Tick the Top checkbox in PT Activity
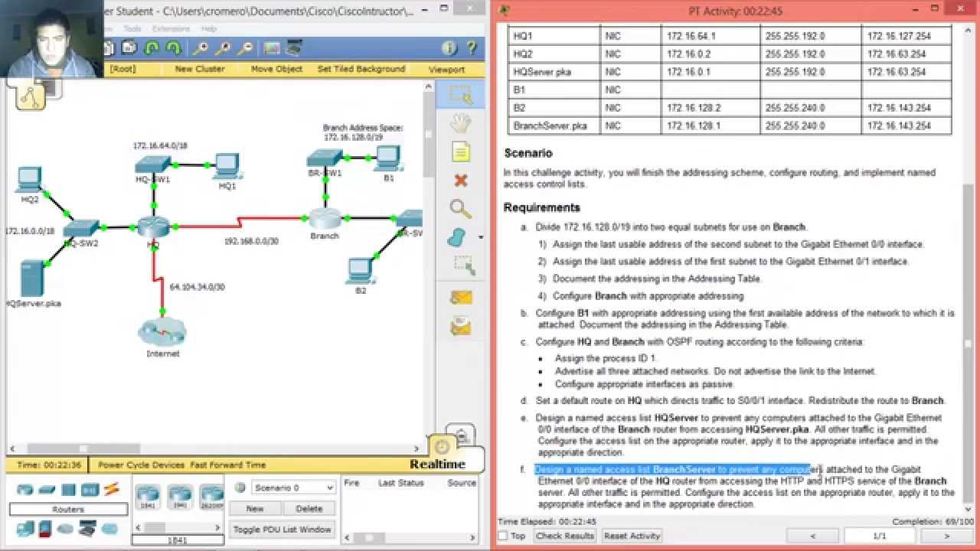 coord(503,536)
